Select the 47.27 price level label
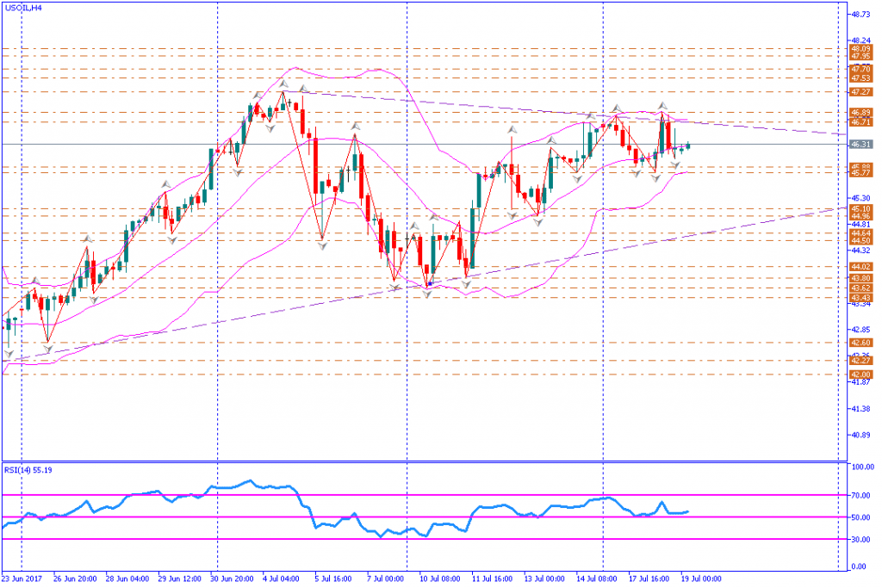882x588 pixels. 861,91
